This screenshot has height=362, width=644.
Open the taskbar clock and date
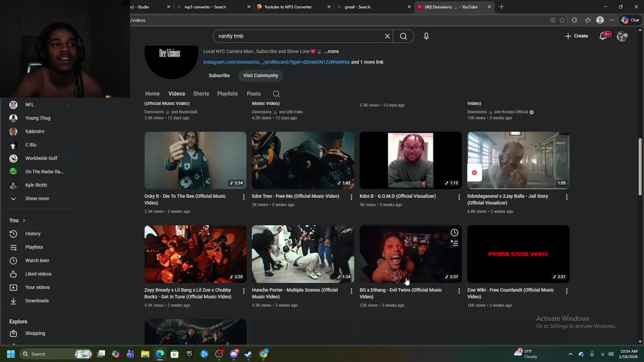629,354
